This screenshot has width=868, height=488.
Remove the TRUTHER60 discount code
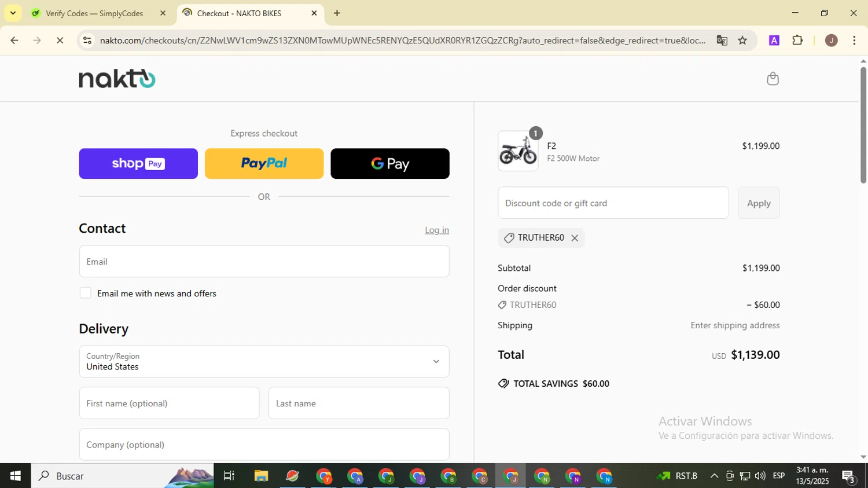click(575, 238)
